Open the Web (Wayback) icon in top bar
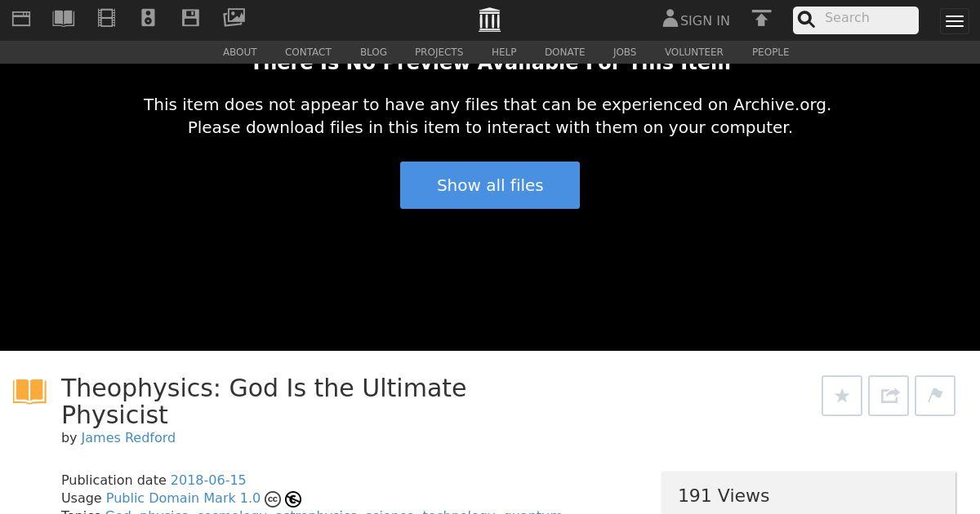The image size is (980, 514). tap(21, 18)
